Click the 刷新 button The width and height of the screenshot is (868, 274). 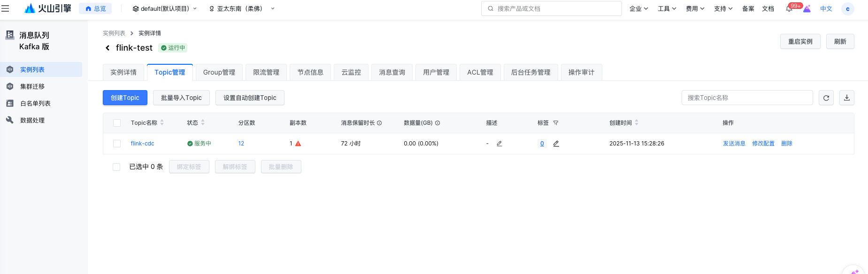(x=840, y=41)
